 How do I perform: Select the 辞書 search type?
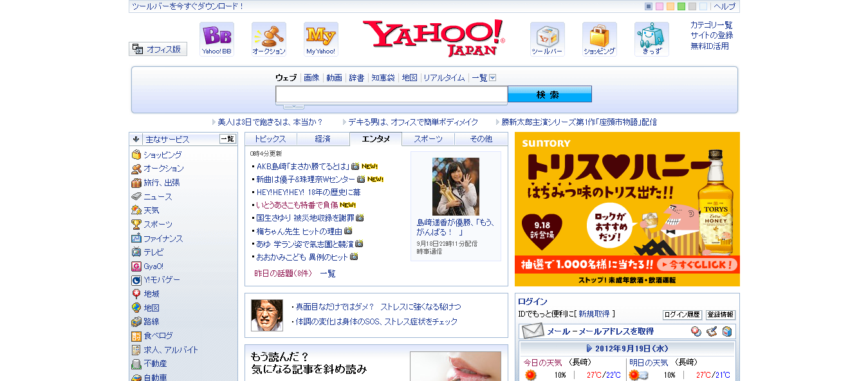coord(356,78)
